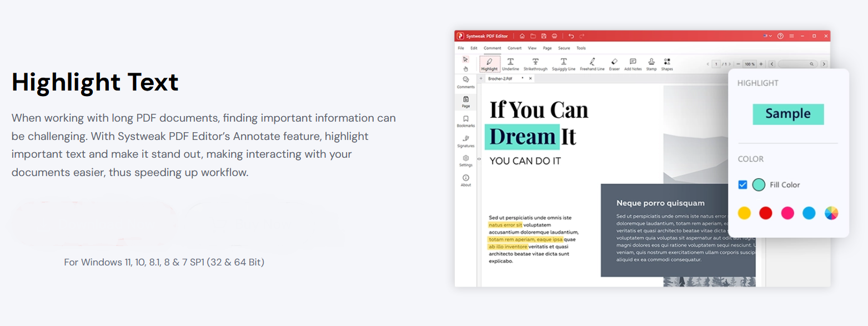The height and width of the screenshot is (326, 868).
Task: Zoom in with the plus button
Action: click(x=761, y=64)
